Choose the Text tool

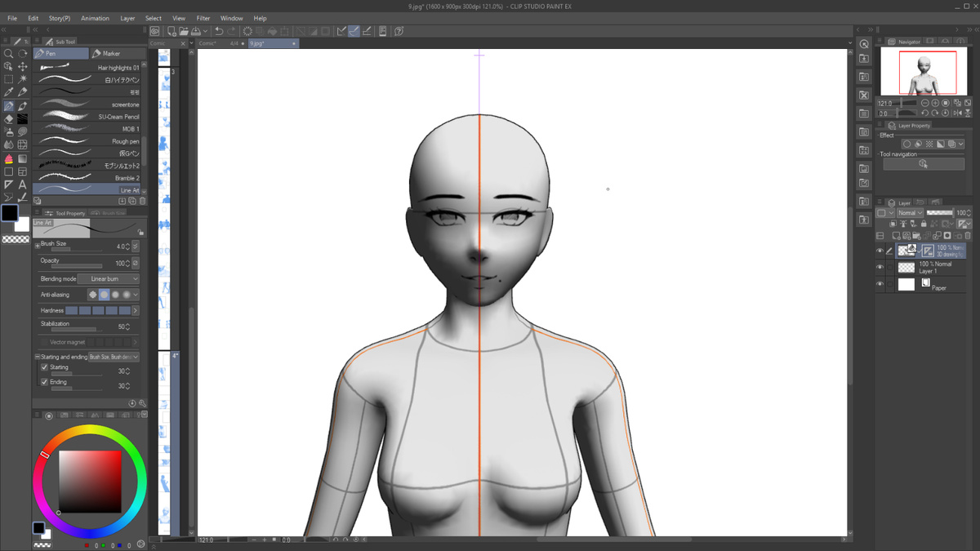[x=22, y=185]
